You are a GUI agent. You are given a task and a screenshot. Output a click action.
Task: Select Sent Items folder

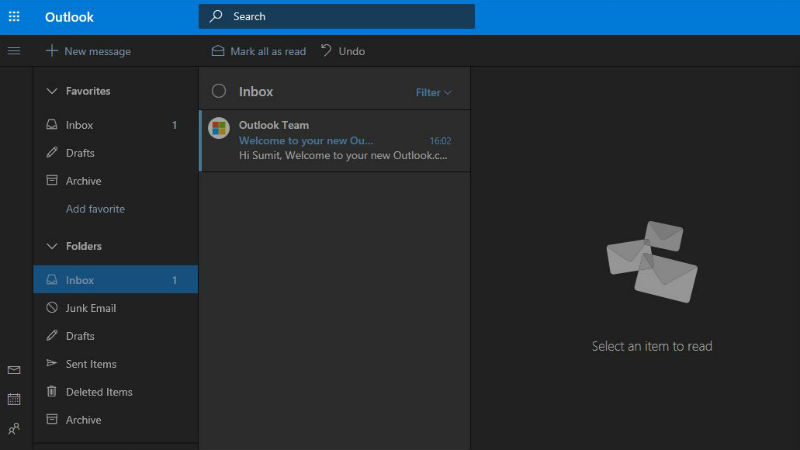click(x=115, y=364)
